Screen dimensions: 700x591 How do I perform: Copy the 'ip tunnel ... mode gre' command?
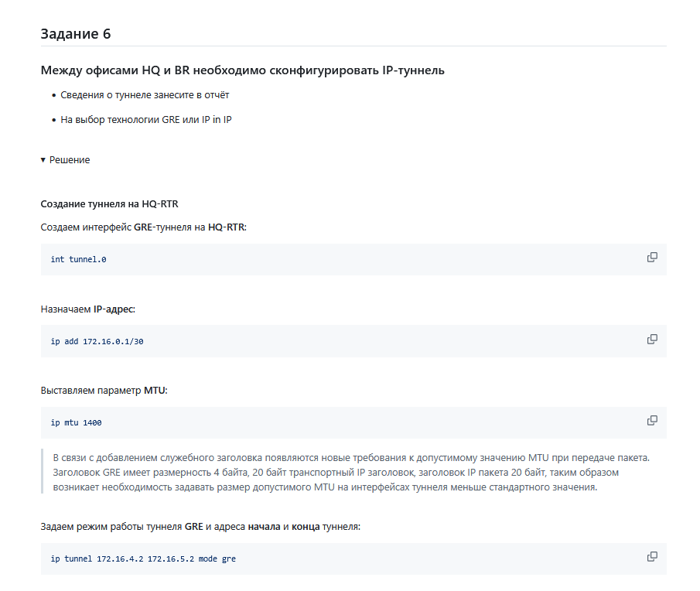[652, 557]
